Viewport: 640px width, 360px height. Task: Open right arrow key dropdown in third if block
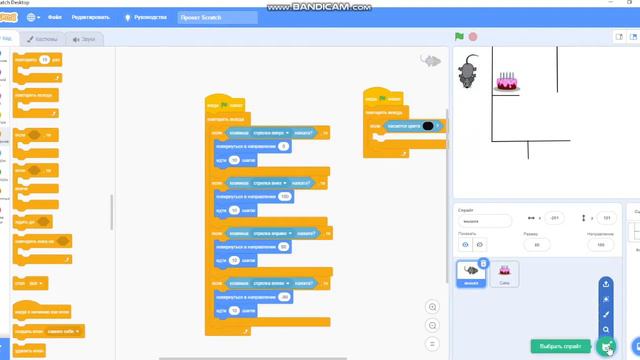click(272, 233)
